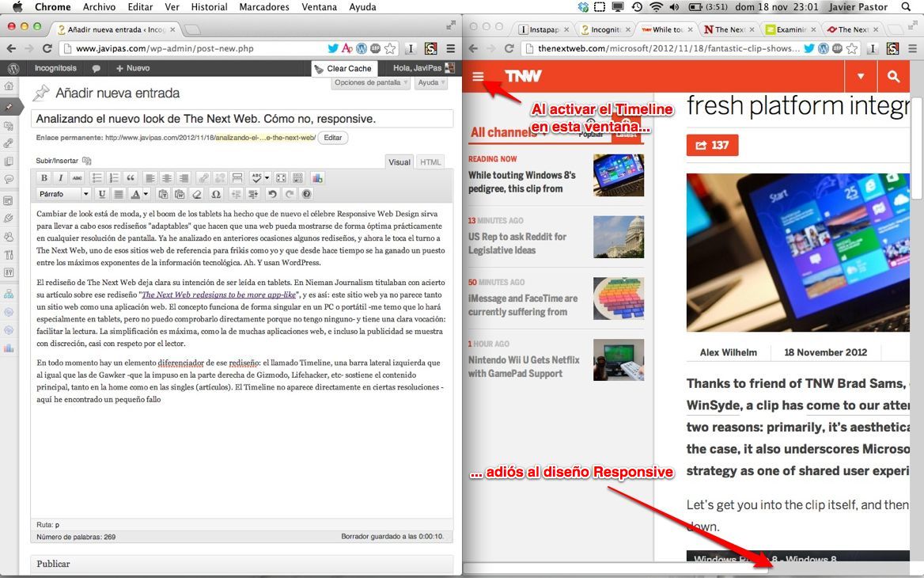Click the Wi-Fi status icon
The image size is (924, 578).
pos(655,7)
